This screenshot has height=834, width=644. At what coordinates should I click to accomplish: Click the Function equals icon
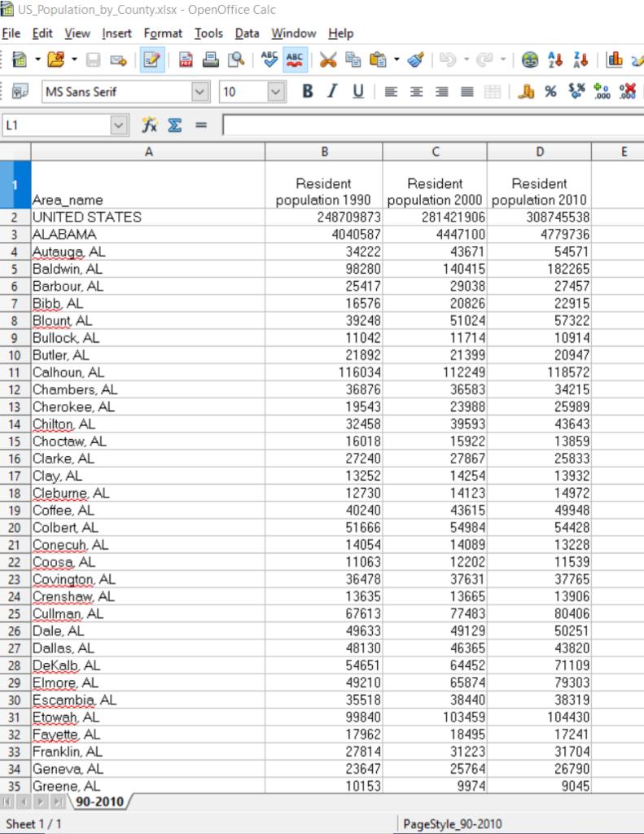[x=200, y=125]
